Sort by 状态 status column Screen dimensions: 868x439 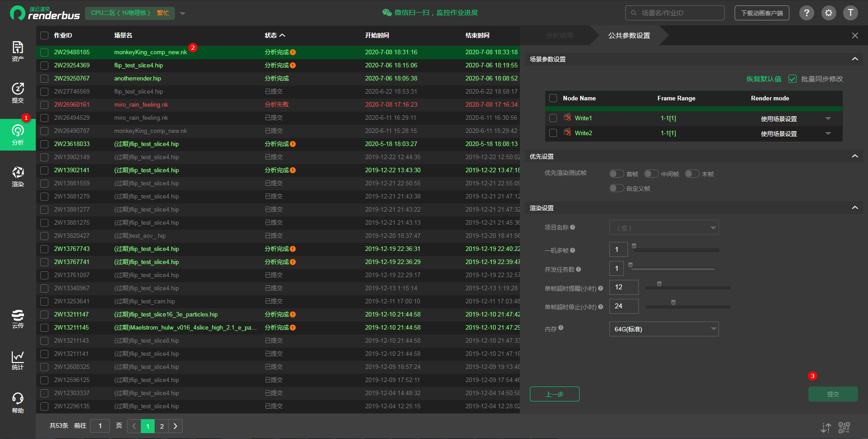(275, 35)
